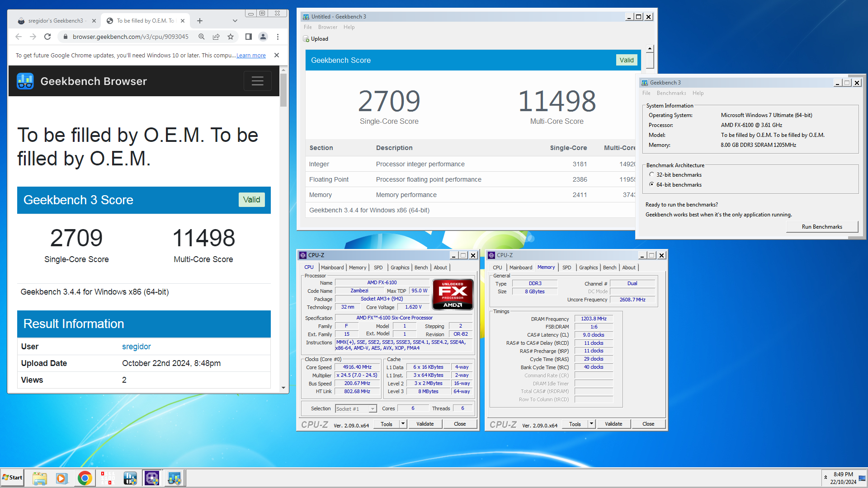The height and width of the screenshot is (488, 868).
Task: Click the CPU-Z taskbar icon
Action: pyautogui.click(x=152, y=478)
